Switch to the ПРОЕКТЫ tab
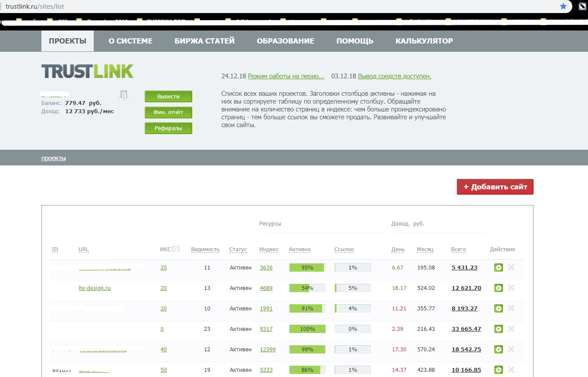The height and width of the screenshot is (377, 588). 68,41
